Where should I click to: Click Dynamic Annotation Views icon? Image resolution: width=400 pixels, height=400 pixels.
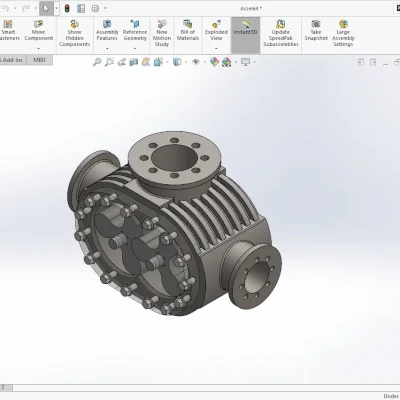(x=146, y=62)
